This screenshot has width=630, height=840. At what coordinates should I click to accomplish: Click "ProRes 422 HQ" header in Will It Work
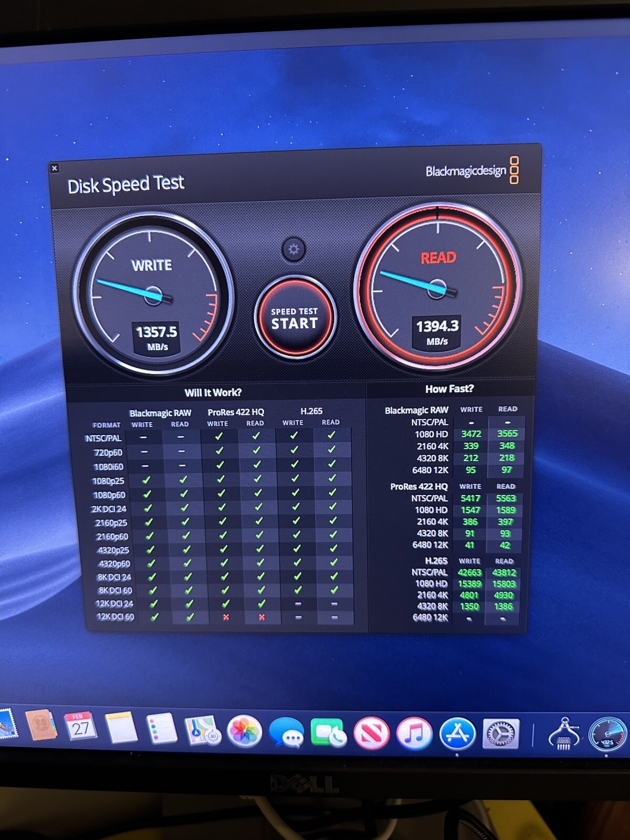(236, 412)
